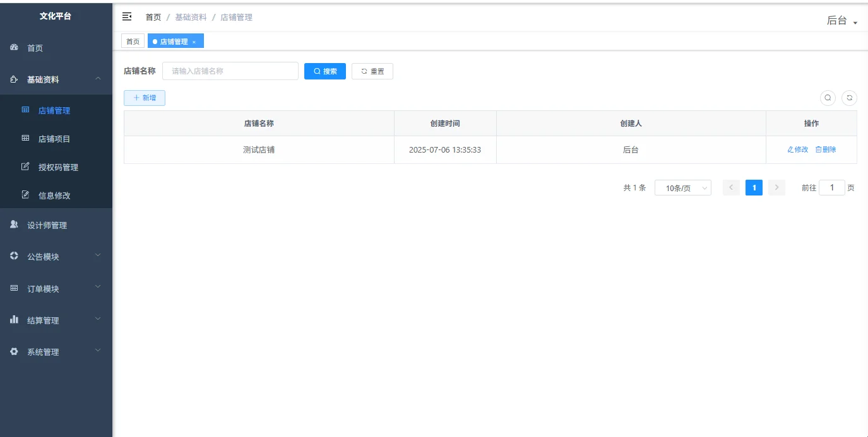Click the 新增 add button

pyautogui.click(x=145, y=98)
